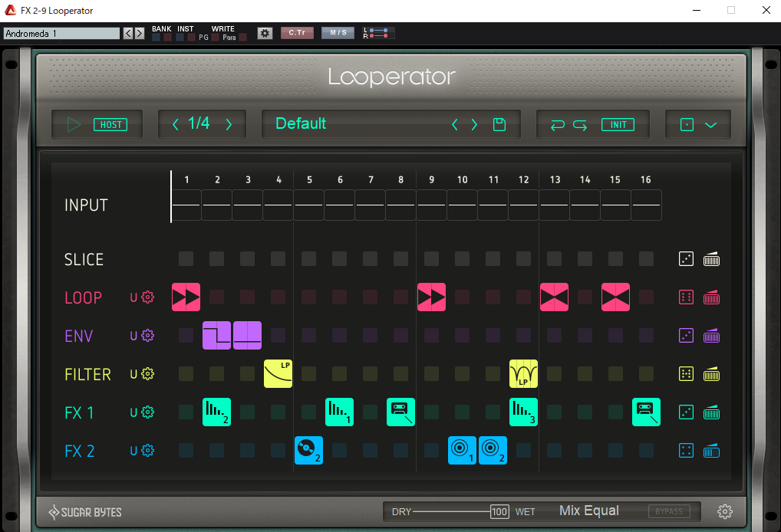This screenshot has width=781, height=532.
Task: Increase the 1/4 step length
Action: click(229, 124)
